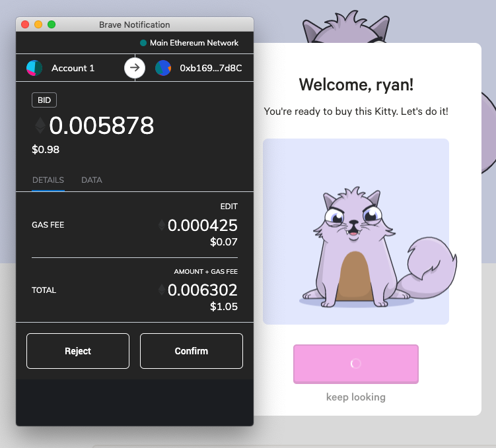This screenshot has width=496, height=448.
Task: Click the Ethereum icon beside total 0.006302
Action: [x=162, y=290]
